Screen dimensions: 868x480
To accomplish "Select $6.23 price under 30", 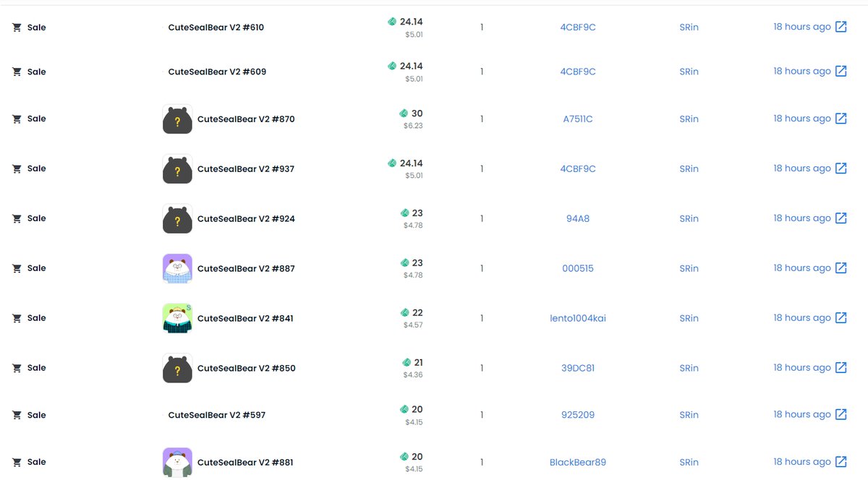I will pyautogui.click(x=413, y=126).
